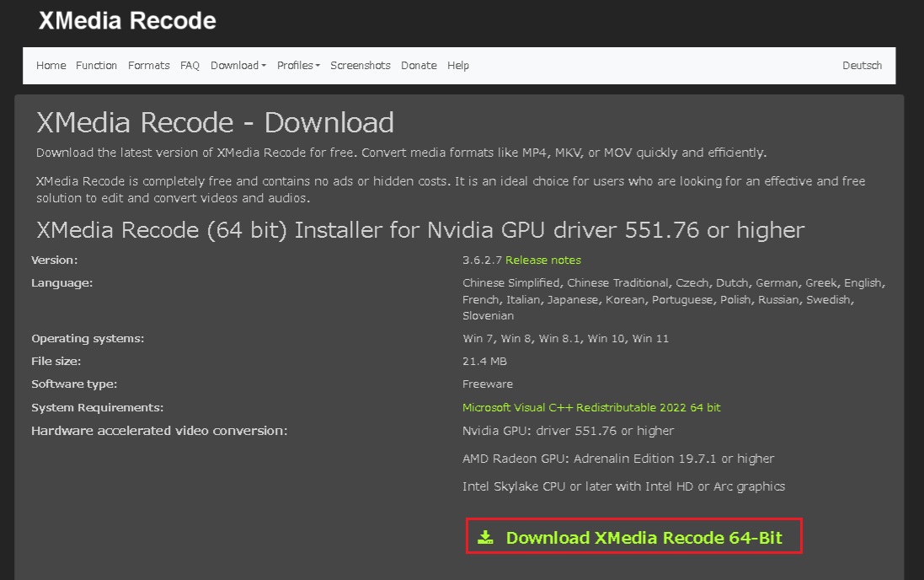The height and width of the screenshot is (580, 924).
Task: Click 'AMD Radeon GPU: Adrenalin Edition 19.7.1 or higher'
Action: 618,459
